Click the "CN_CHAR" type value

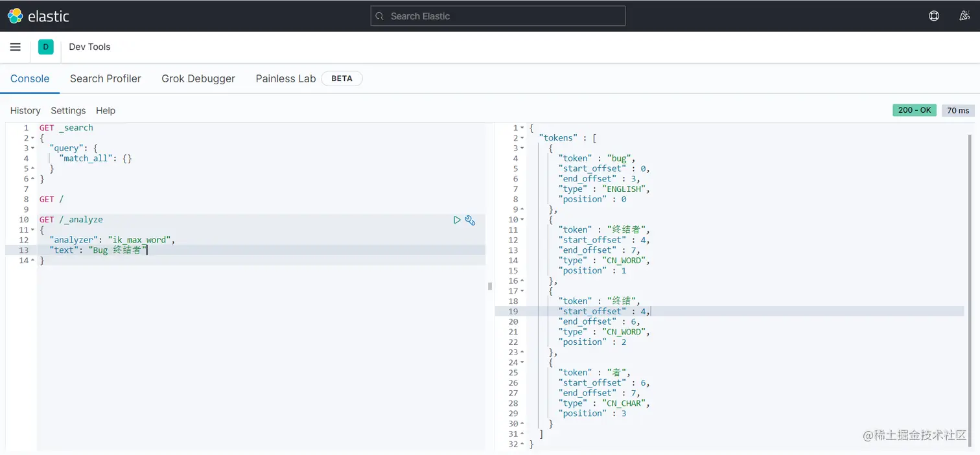tap(624, 403)
